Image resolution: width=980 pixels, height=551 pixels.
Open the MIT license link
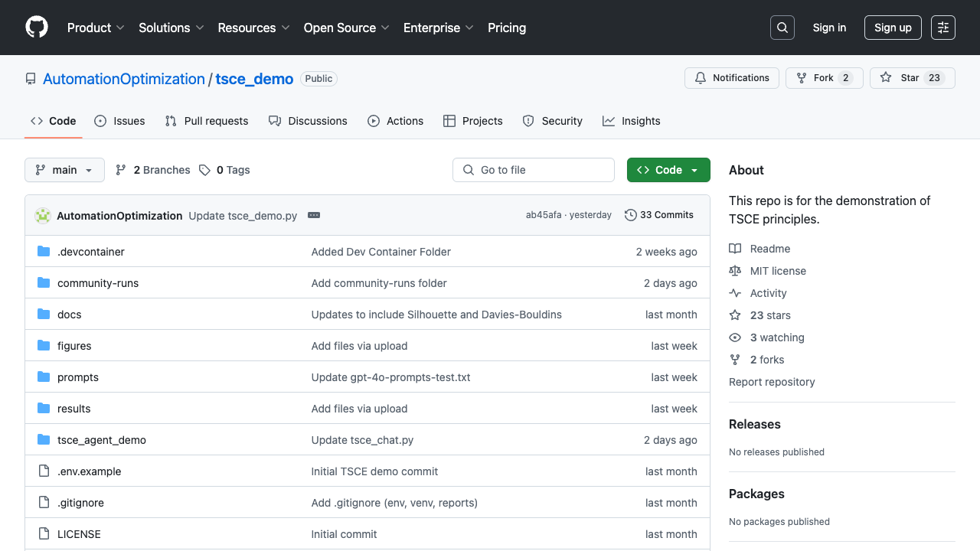pyautogui.click(x=778, y=271)
